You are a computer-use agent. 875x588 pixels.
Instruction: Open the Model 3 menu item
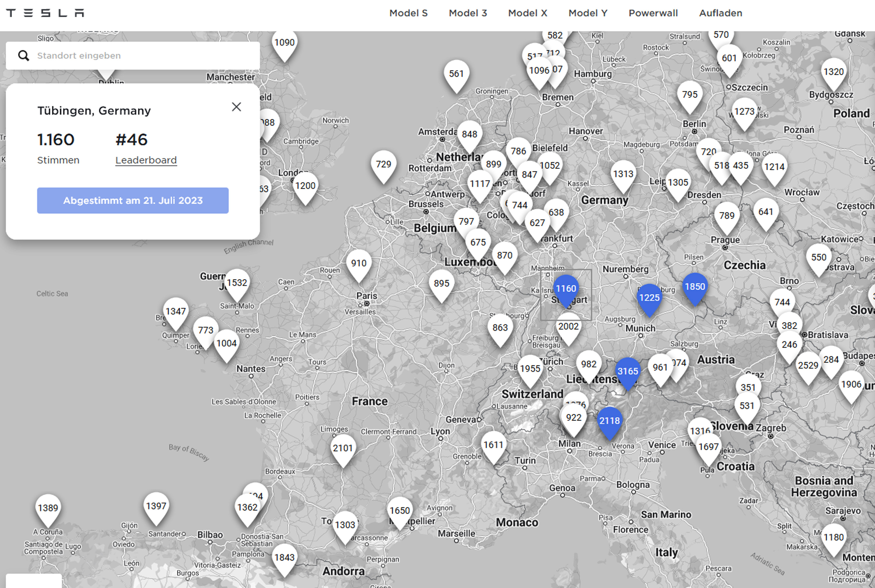468,13
